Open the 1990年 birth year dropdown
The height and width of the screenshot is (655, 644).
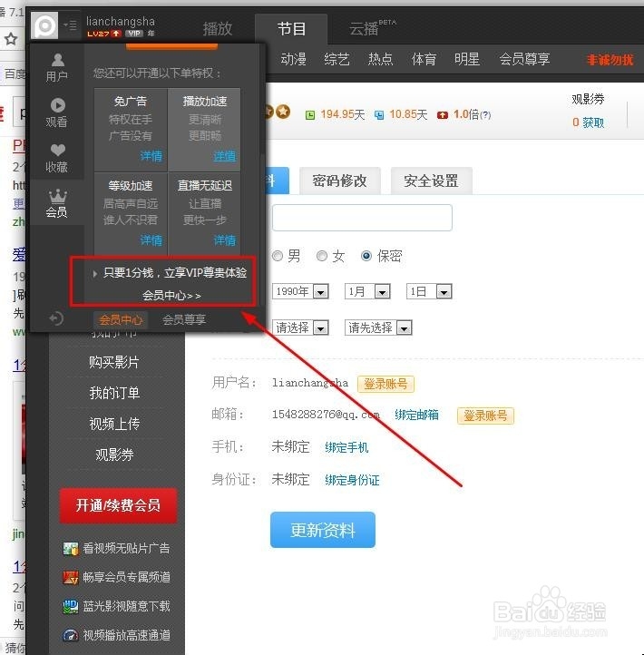(300, 291)
